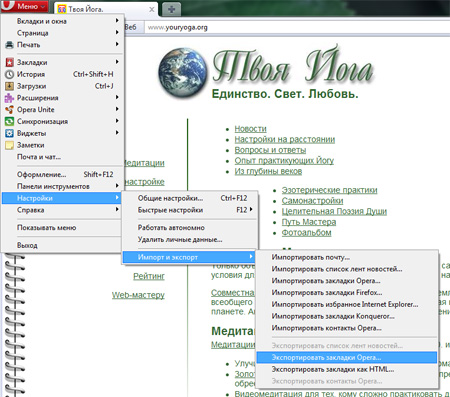Screen dimensions: 450x397
Task: Click the Bookmarks star icon
Action: (x=9, y=62)
